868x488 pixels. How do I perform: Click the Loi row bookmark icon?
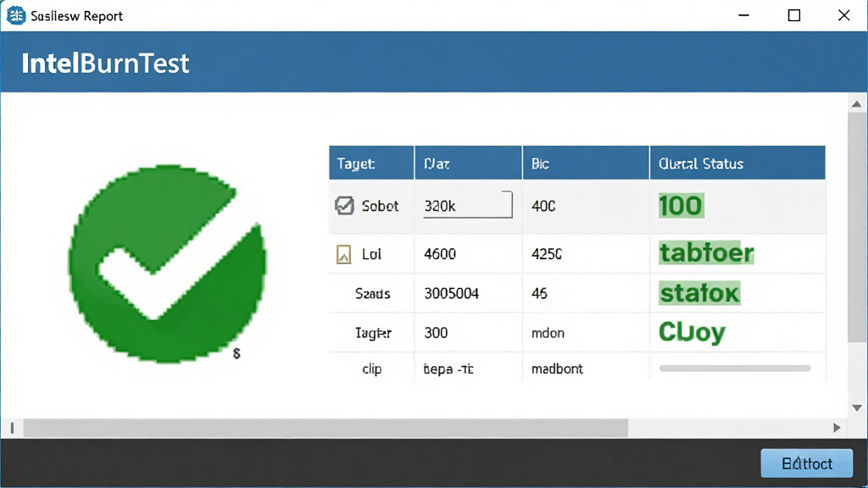click(x=344, y=254)
